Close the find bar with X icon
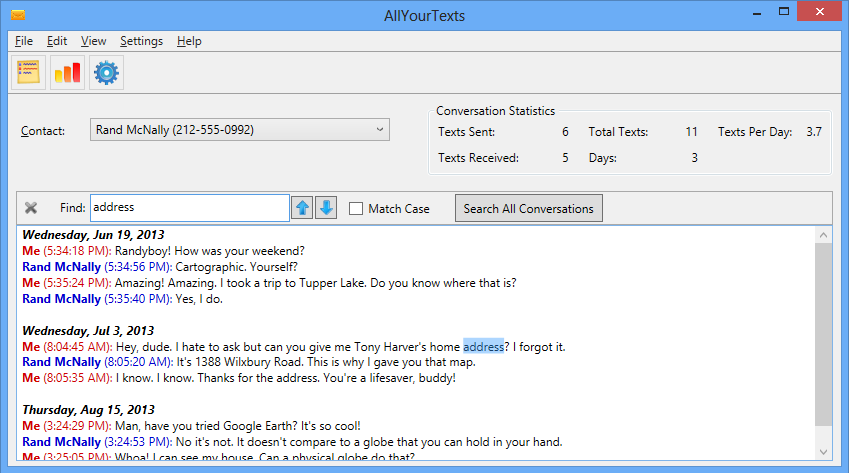This screenshot has height=473, width=849. [31, 208]
